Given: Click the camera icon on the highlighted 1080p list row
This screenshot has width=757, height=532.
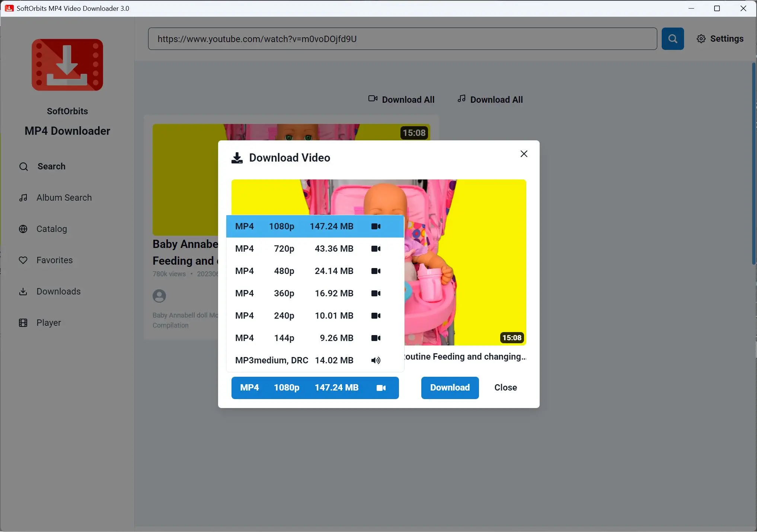Looking at the screenshot, I should click(376, 226).
